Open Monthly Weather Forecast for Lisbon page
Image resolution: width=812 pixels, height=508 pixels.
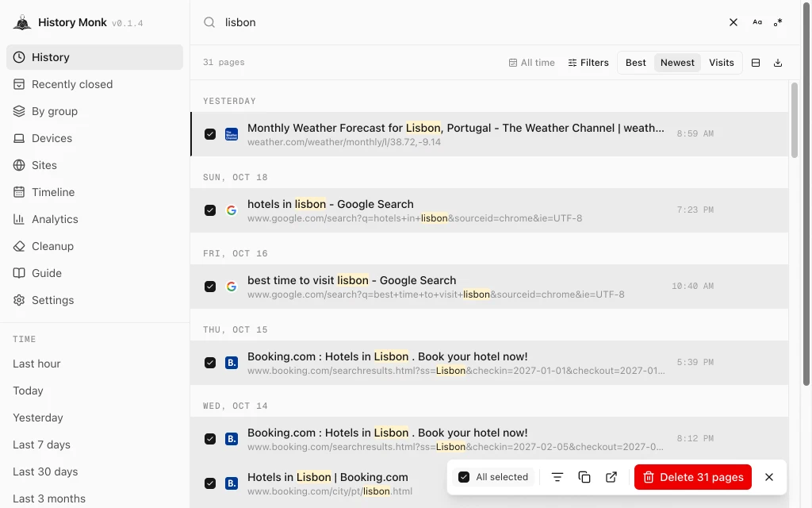coord(456,128)
